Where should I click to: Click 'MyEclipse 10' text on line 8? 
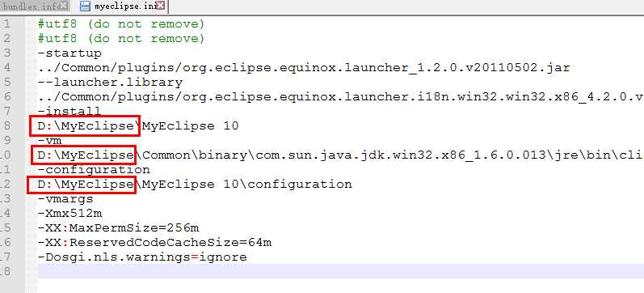[191, 126]
